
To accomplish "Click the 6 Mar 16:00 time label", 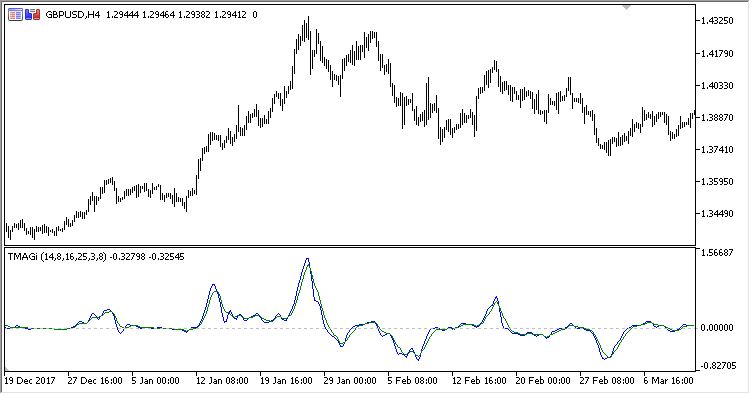I will (668, 381).
